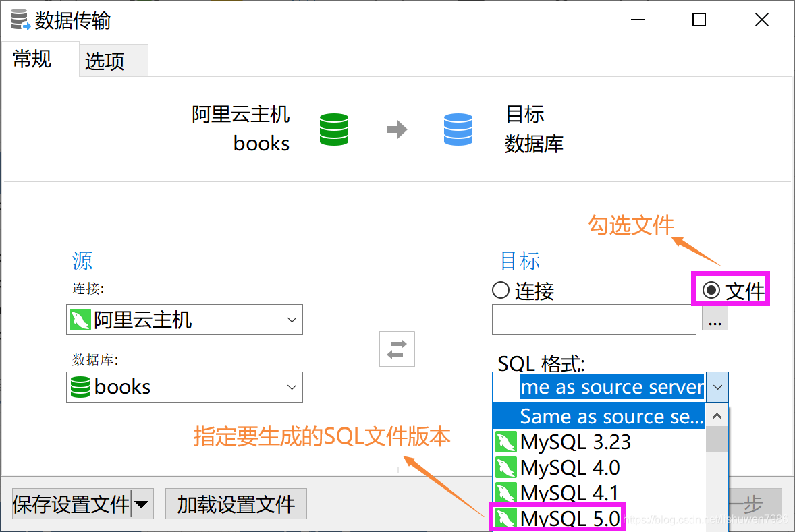Click the SQL format list scroll-up arrow

(x=717, y=416)
